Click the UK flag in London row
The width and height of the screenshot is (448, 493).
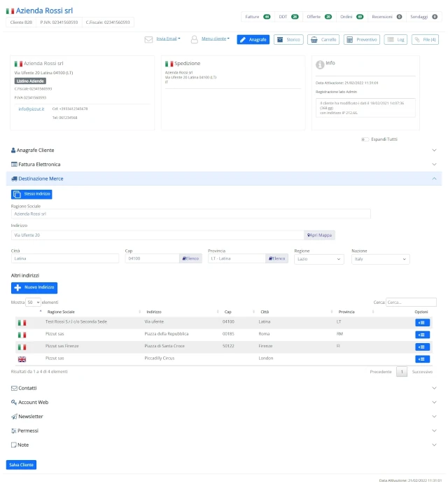pyautogui.click(x=22, y=359)
